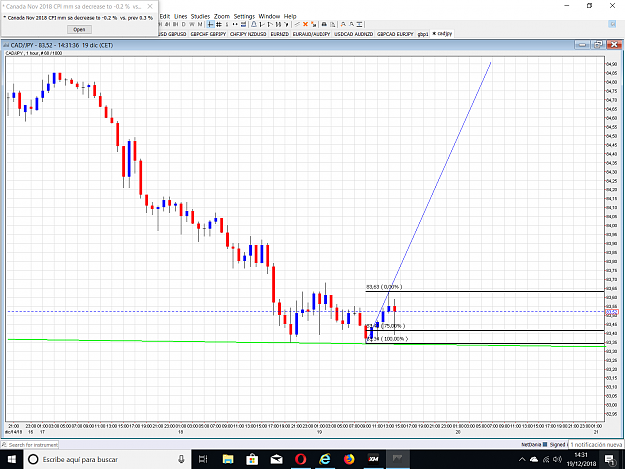
Task: Click the fit-to-screen icon after magnifiers
Action: (x=359, y=24)
